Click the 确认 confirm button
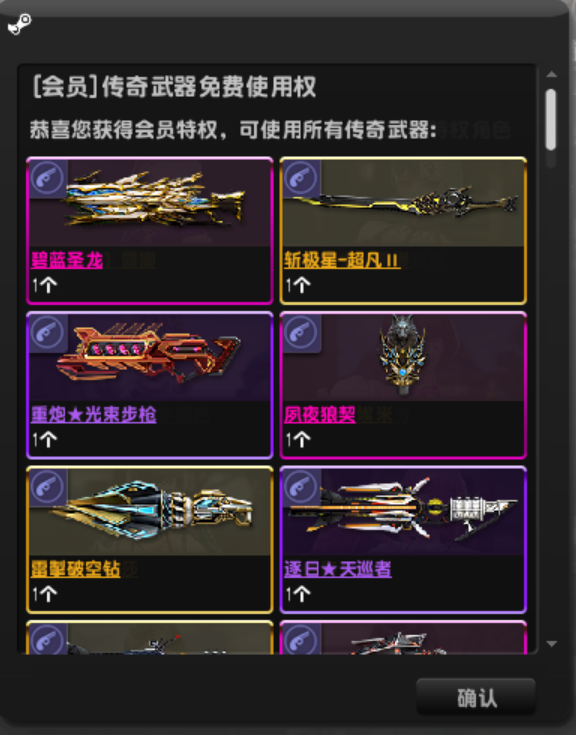 (x=476, y=698)
